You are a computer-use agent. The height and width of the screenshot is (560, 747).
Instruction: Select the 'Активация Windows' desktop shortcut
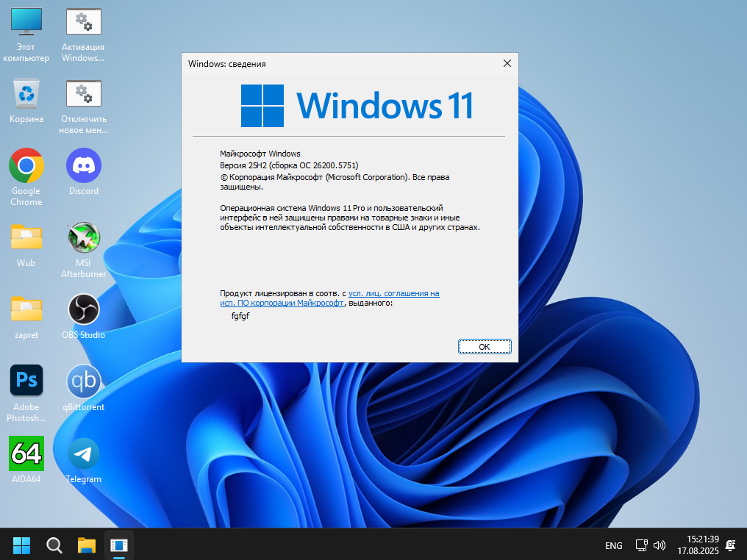[x=83, y=35]
